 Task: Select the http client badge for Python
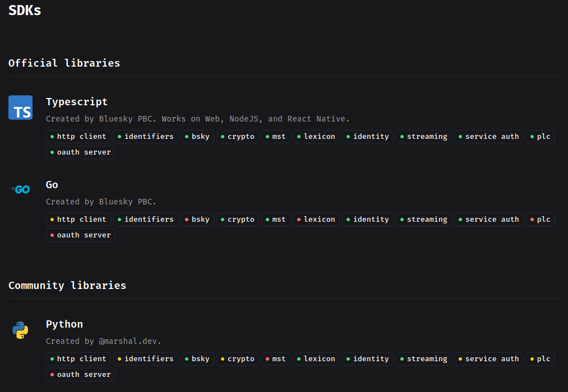78,358
